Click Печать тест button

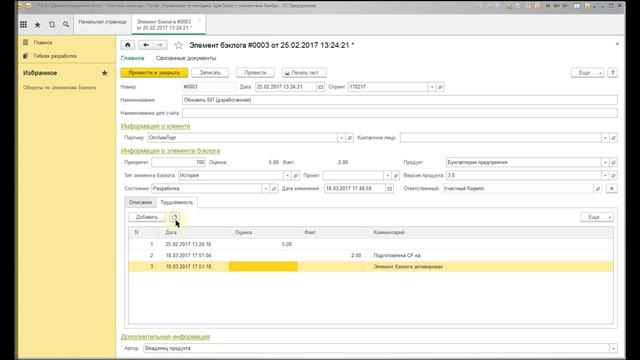coord(304,73)
